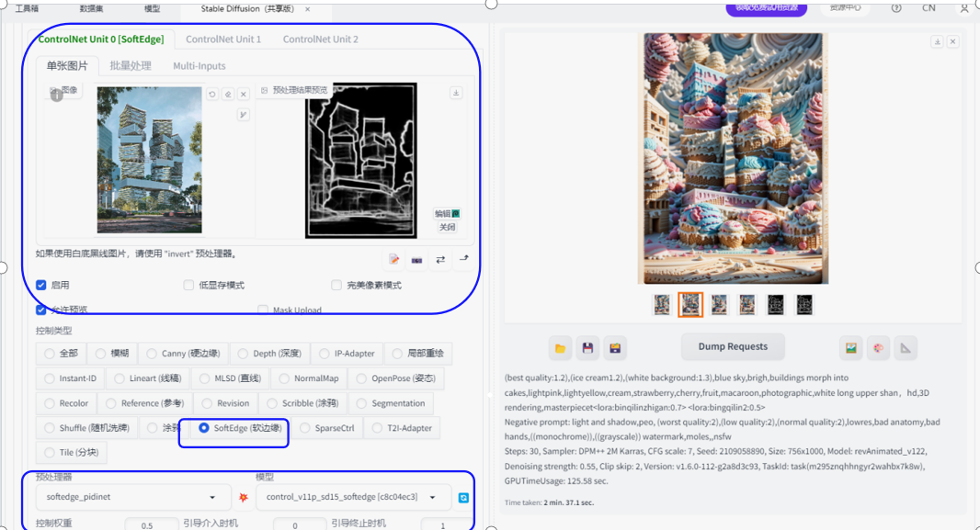Switch language via CN selector
Viewport: 980px width, 530px height.
929,8
